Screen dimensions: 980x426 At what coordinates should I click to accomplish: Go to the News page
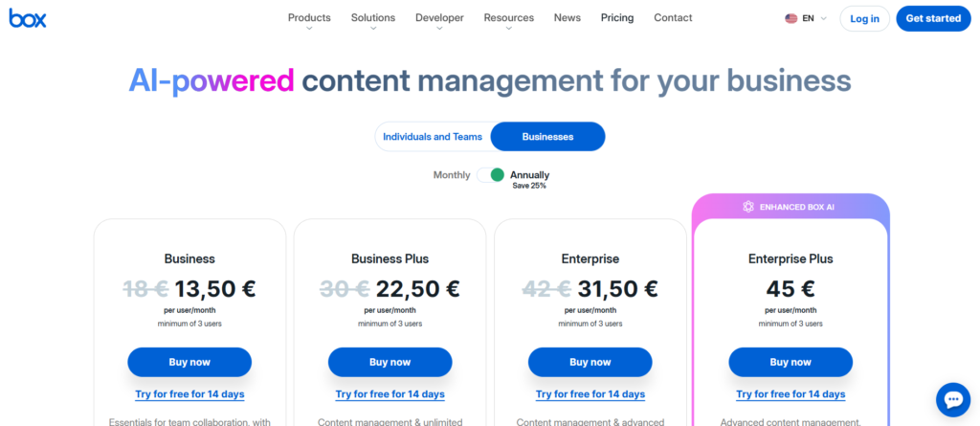(567, 18)
